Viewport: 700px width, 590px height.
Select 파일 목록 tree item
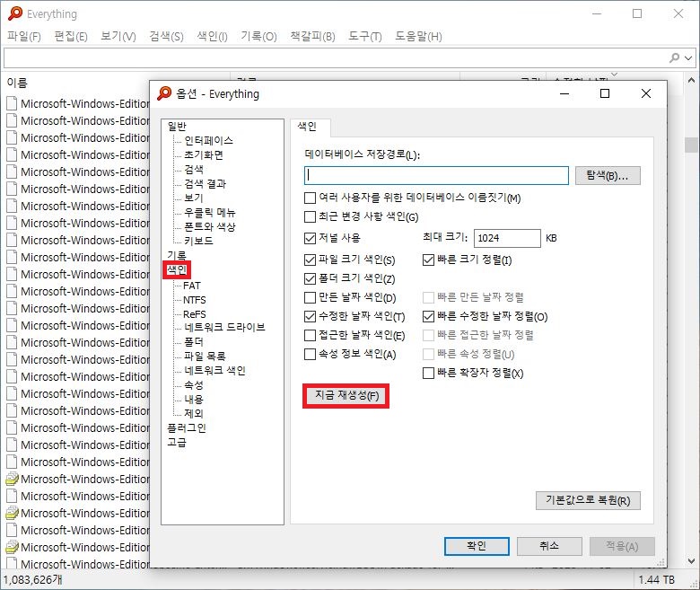[x=205, y=356]
